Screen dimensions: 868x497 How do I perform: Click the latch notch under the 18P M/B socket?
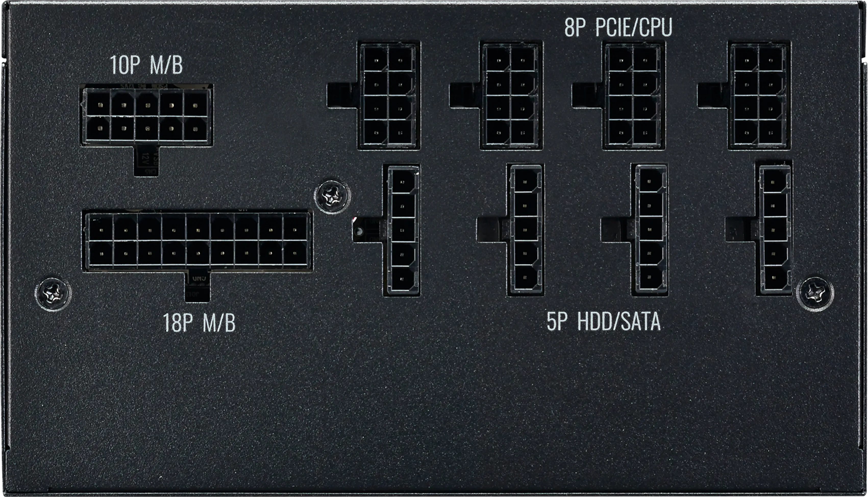[x=197, y=287]
